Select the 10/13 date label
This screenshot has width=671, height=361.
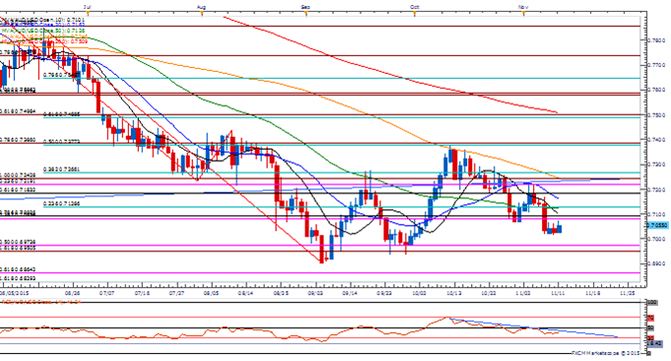(x=454, y=293)
